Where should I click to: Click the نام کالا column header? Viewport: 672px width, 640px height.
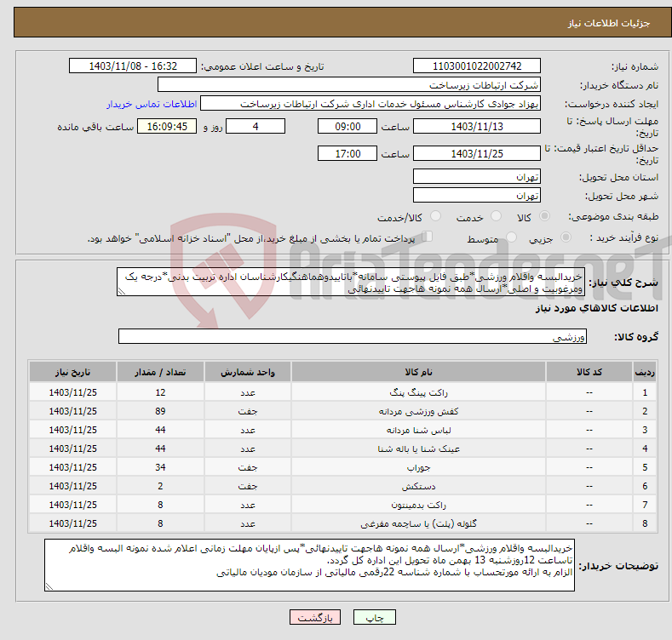click(418, 372)
